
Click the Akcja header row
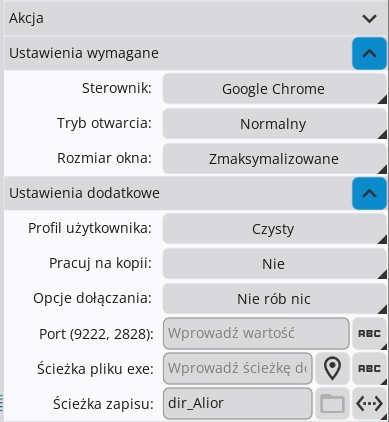tap(196, 18)
